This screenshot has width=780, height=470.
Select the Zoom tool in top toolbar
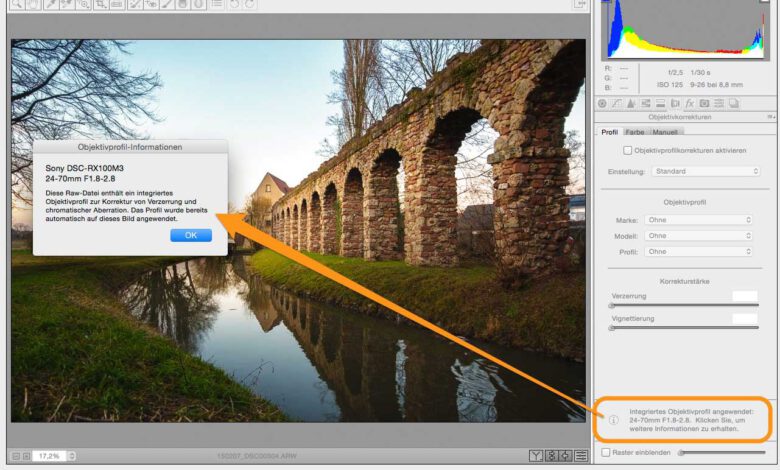coord(17,5)
